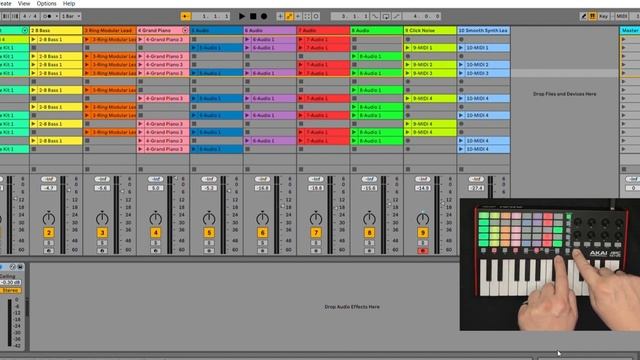Start playback with the Play button
Viewport: 640px width, 360px height.
click(242, 16)
